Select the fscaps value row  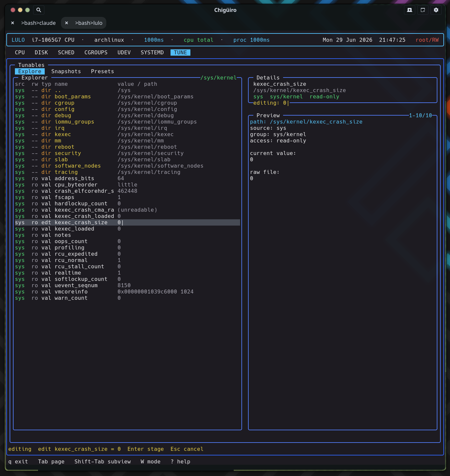tap(127, 197)
